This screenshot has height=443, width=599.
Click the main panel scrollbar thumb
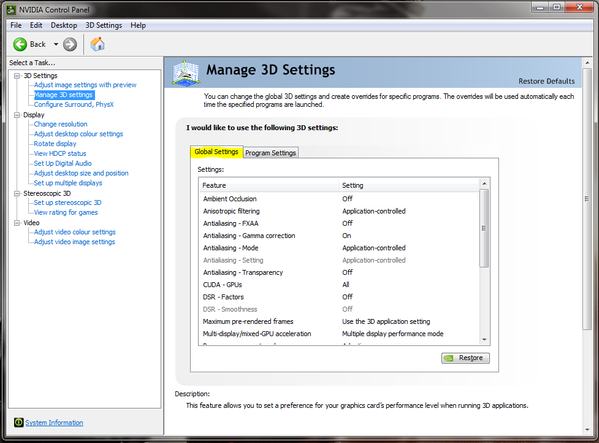point(587,199)
